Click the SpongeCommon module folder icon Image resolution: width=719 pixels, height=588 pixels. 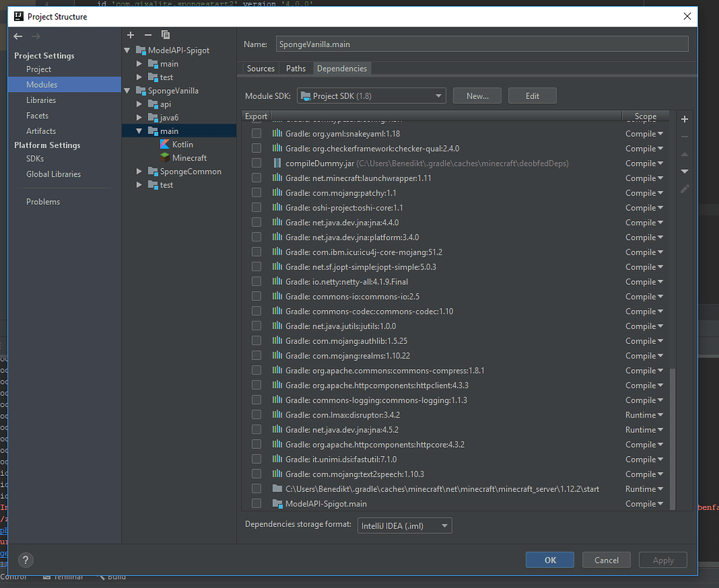pos(153,171)
